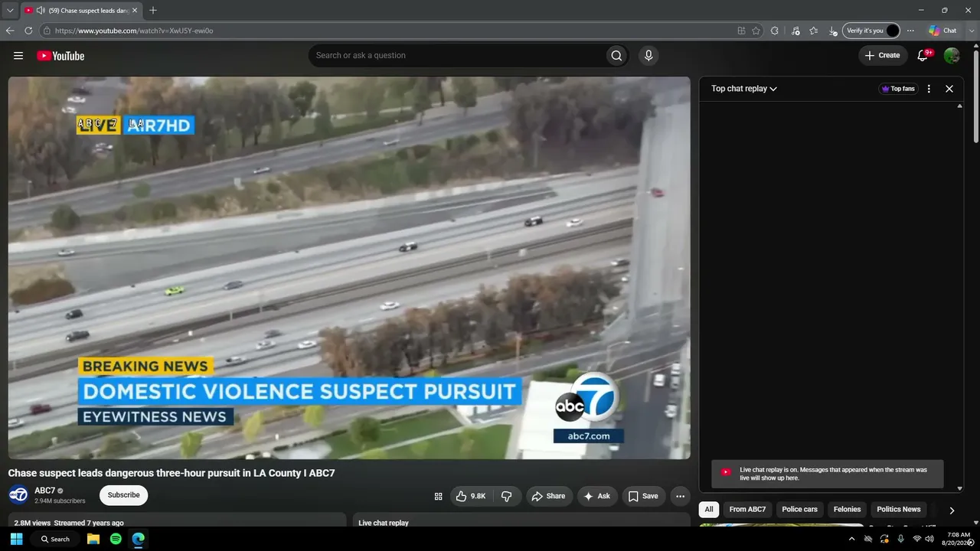Viewport: 980px width, 551px height.
Task: Like the video with 9.8K likes
Action: (471, 496)
